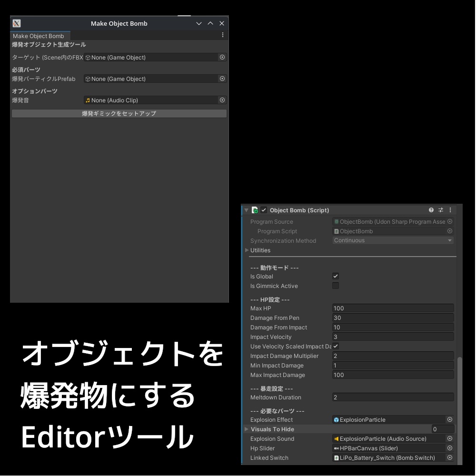476x476 pixels.
Task: Open object picker for Explosion Effect
Action: (x=449, y=419)
